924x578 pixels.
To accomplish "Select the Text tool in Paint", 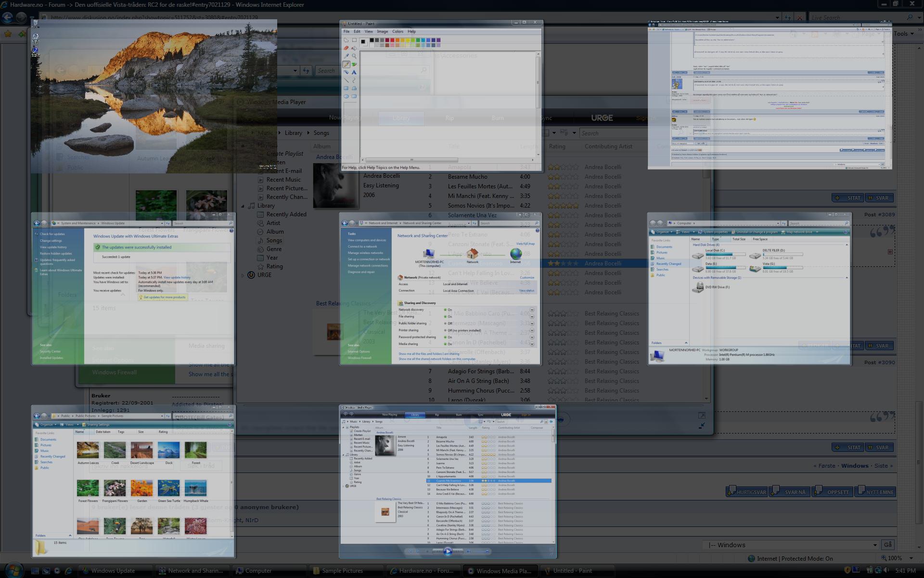I will point(354,72).
